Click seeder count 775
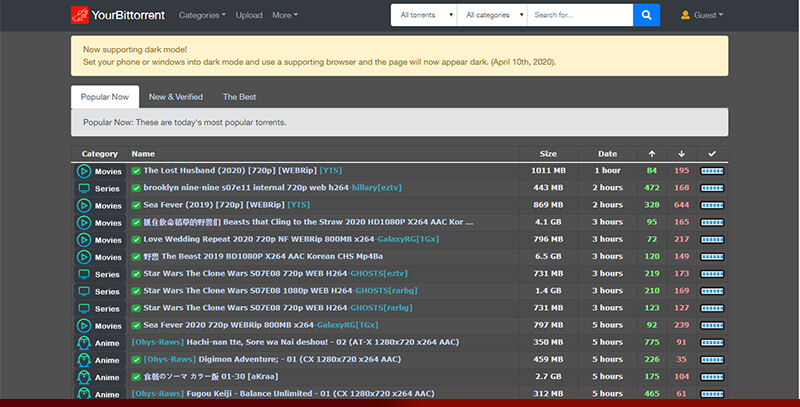800x407 pixels. pos(652,342)
